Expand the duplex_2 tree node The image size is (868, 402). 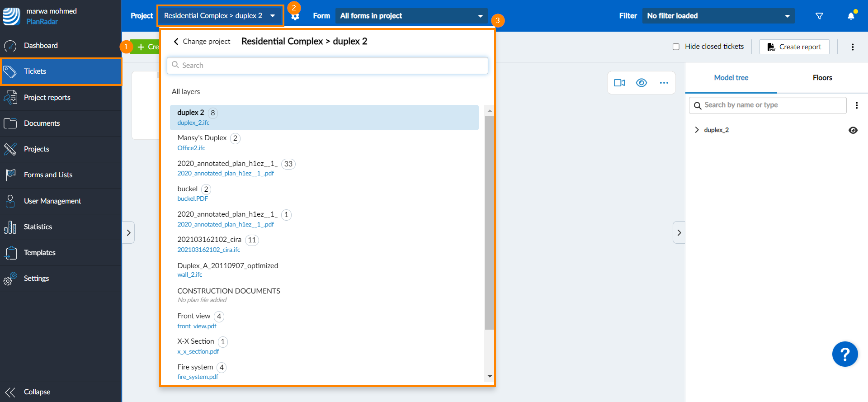click(697, 130)
